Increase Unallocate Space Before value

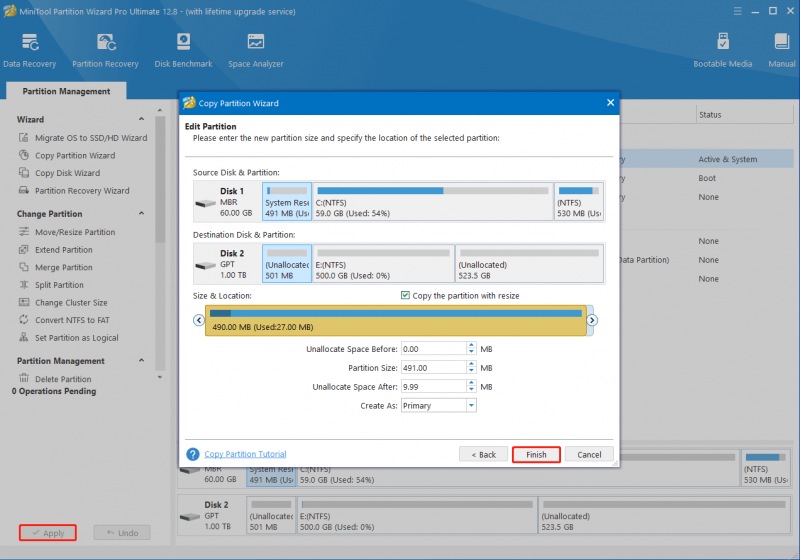[x=471, y=346]
